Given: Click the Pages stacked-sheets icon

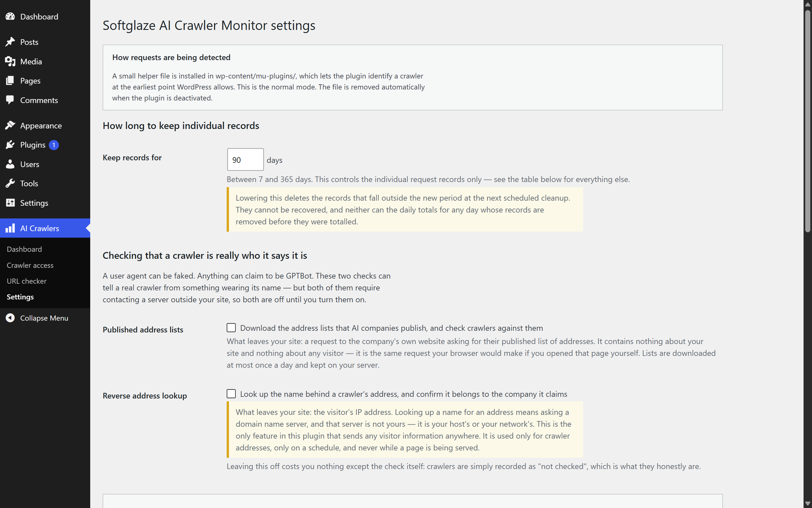Looking at the screenshot, I should click(10, 80).
